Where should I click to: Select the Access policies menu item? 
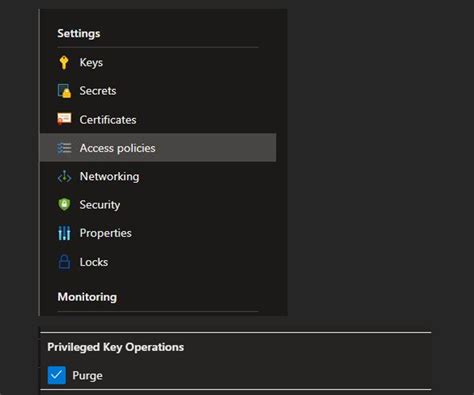click(x=158, y=148)
